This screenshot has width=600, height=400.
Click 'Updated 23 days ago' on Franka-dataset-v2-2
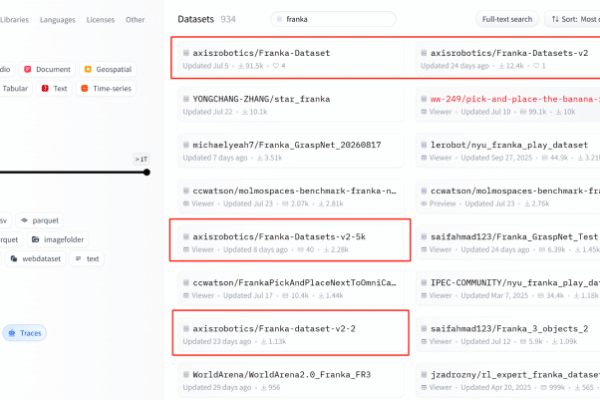217,341
